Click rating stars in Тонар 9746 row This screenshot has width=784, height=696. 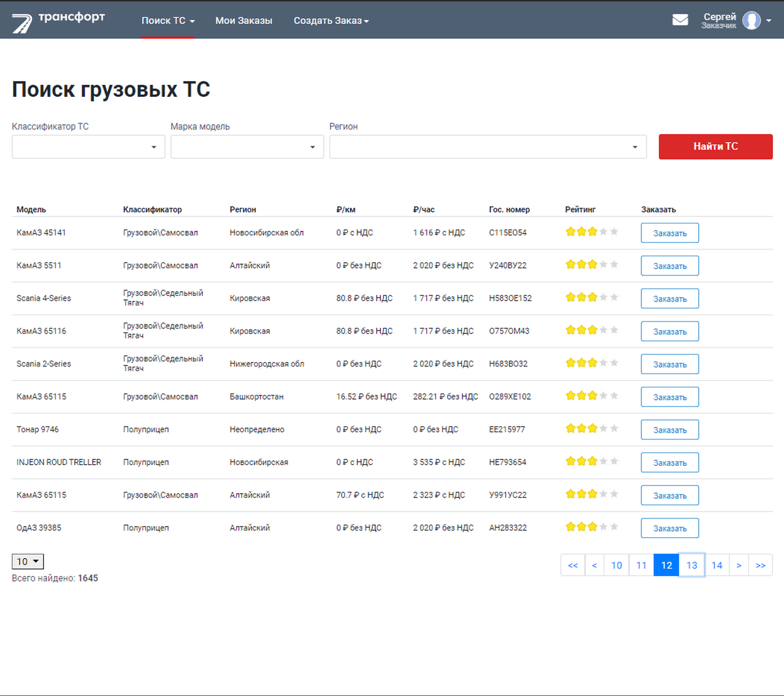591,429
